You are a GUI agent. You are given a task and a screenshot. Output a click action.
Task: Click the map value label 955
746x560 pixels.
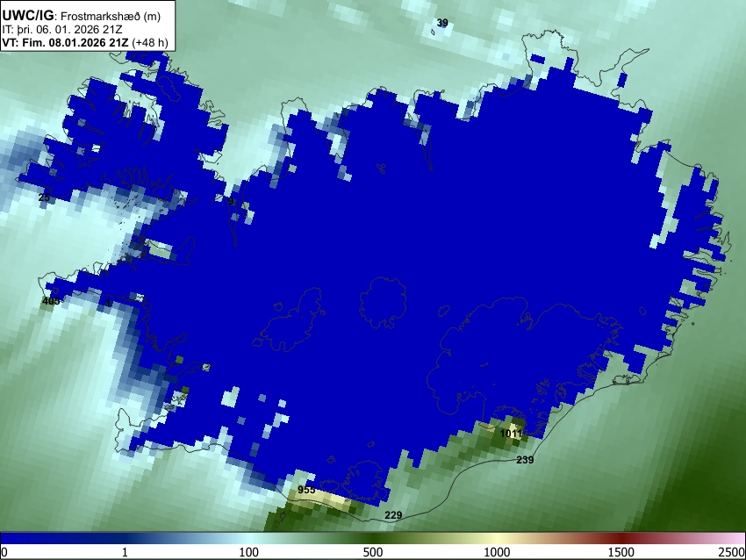click(307, 490)
